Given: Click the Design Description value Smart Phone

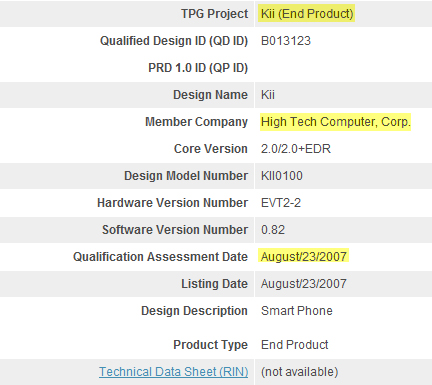Looking at the screenshot, I should [x=297, y=311].
